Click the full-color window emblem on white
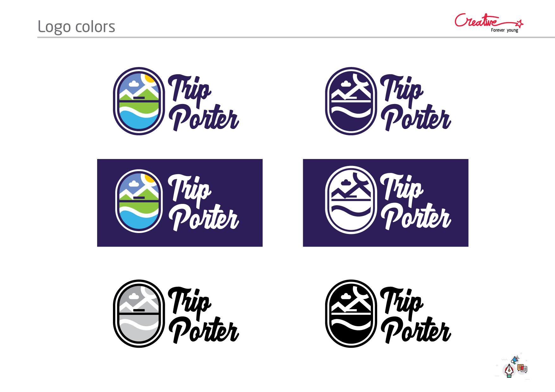The width and height of the screenshot is (555, 392). pos(139,101)
